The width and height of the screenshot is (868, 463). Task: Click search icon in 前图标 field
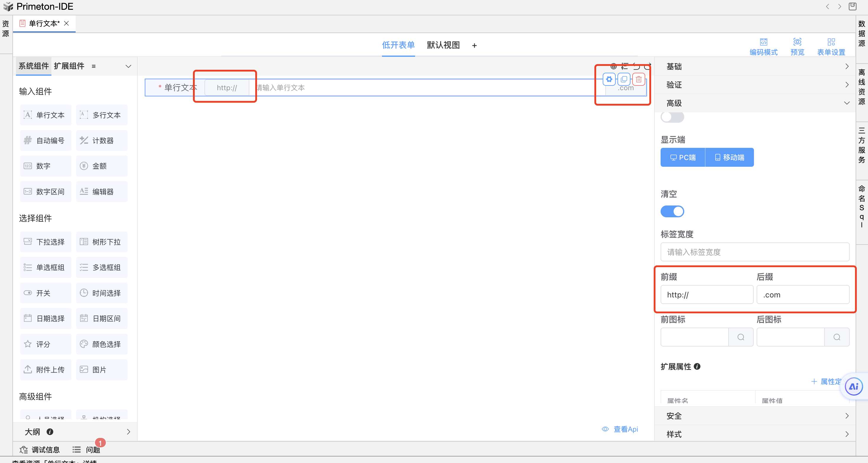741,337
